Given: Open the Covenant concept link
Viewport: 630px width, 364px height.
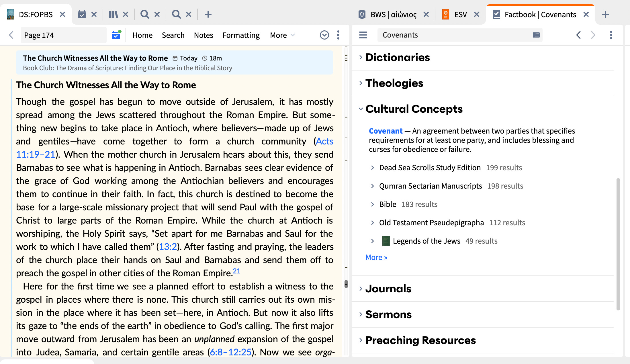Looking at the screenshot, I should [386, 131].
